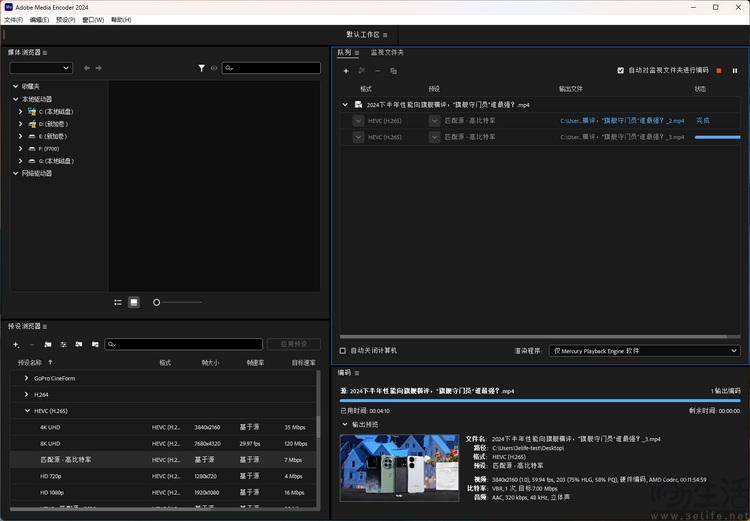Click the add output icon in queue
Screen dimensions: 750x521
click(362, 71)
